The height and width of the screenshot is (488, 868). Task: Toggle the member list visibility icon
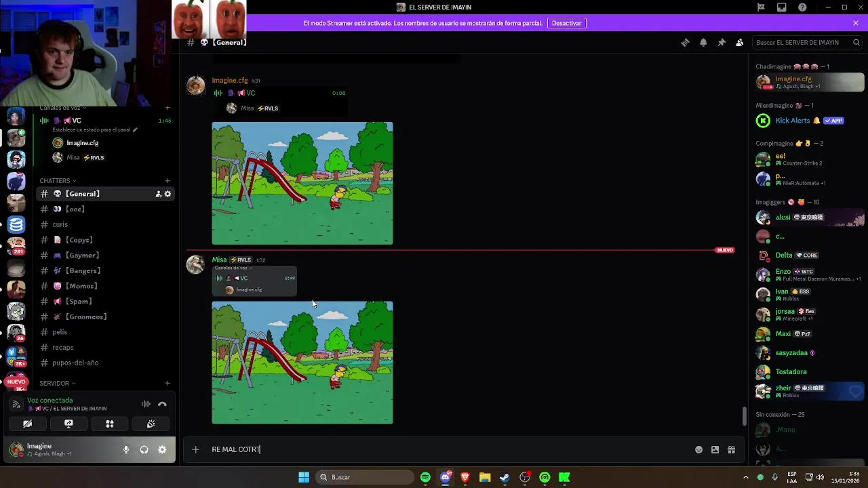pos(740,42)
